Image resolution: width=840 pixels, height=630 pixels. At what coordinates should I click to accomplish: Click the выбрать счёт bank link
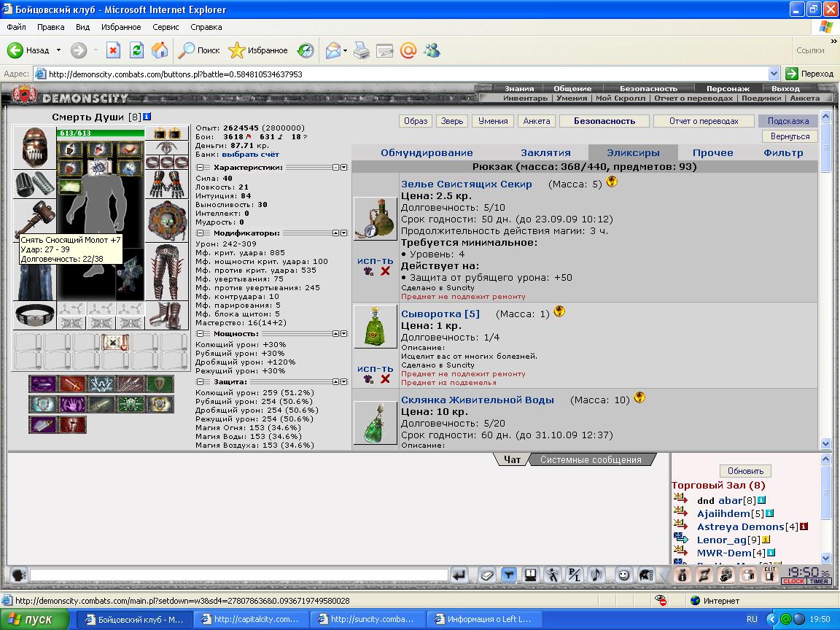250,155
